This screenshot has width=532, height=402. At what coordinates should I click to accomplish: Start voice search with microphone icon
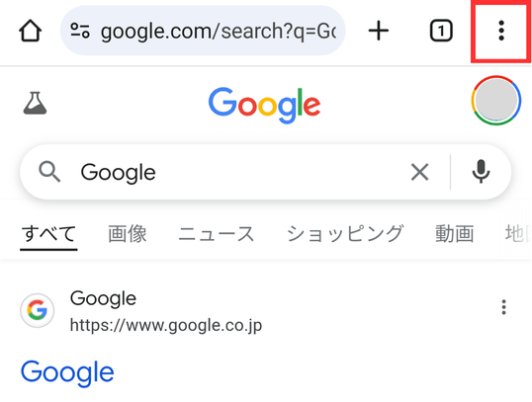tap(481, 172)
